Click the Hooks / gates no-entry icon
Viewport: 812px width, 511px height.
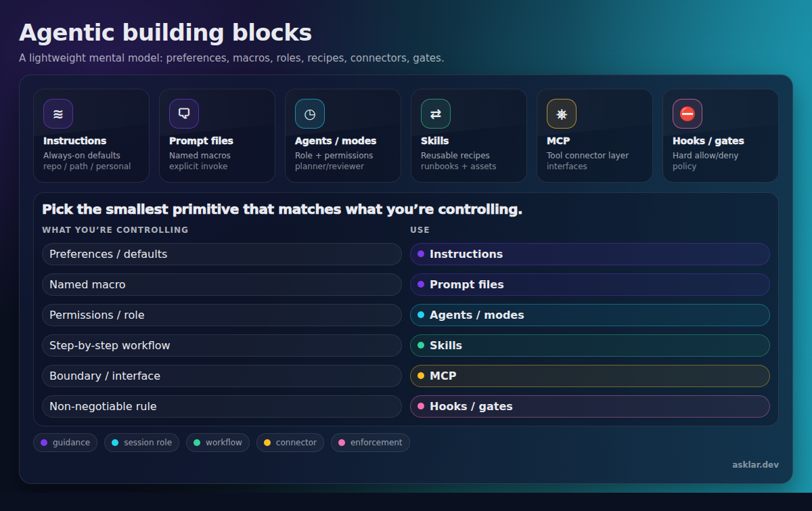[687, 114]
